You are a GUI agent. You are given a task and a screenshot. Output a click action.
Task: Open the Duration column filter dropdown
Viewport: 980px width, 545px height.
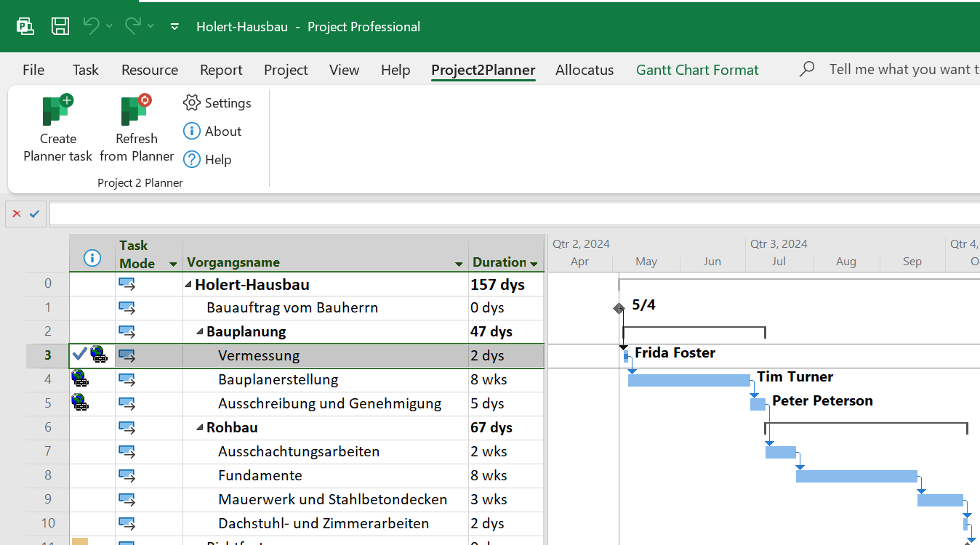click(534, 264)
